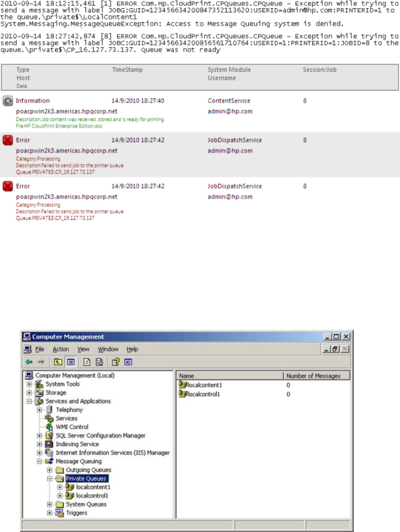The width and height of the screenshot is (400, 532).
Task: Click the 14/9/2010 18:27:40 timestamp
Action: [x=138, y=101]
